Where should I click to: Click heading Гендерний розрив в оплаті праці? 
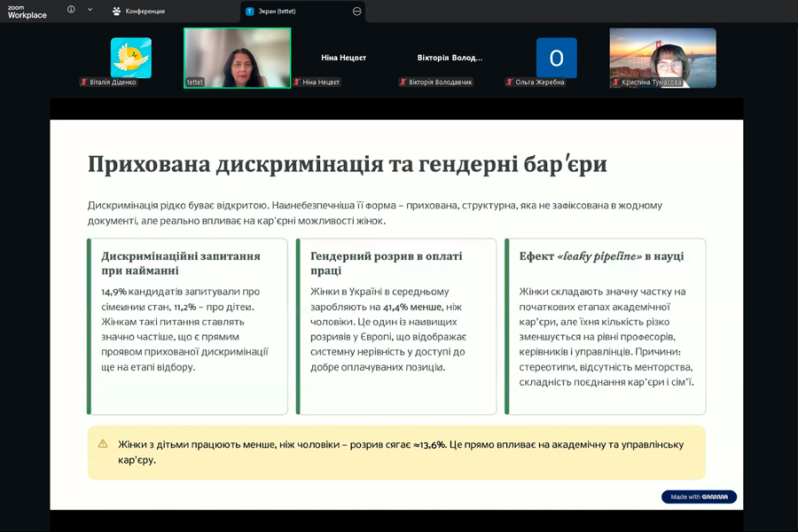click(x=387, y=263)
